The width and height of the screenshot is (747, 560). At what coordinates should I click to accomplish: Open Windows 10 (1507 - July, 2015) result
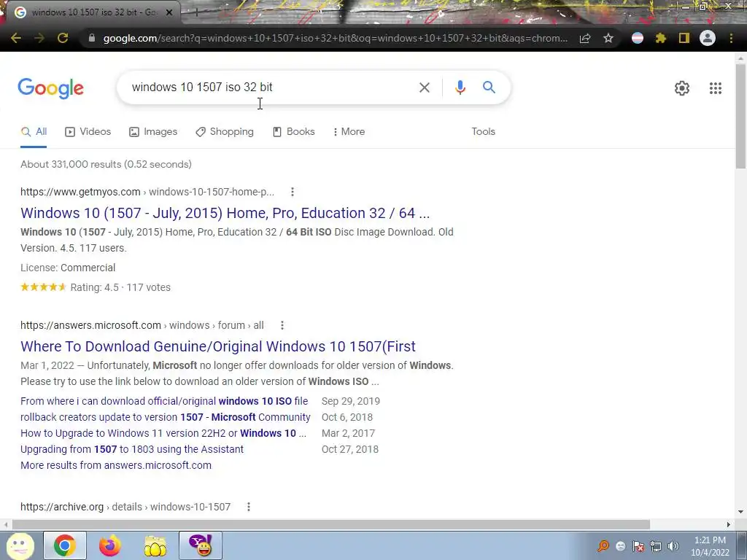225,213
